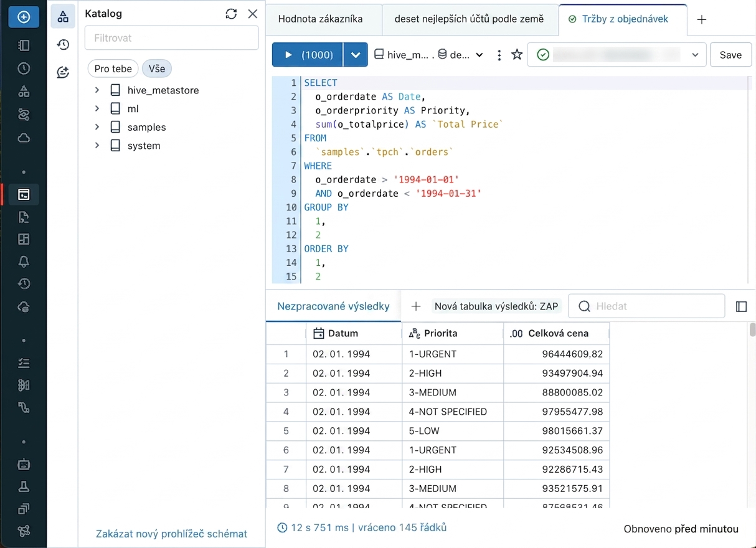Open the Assistant panel icon

click(63, 72)
